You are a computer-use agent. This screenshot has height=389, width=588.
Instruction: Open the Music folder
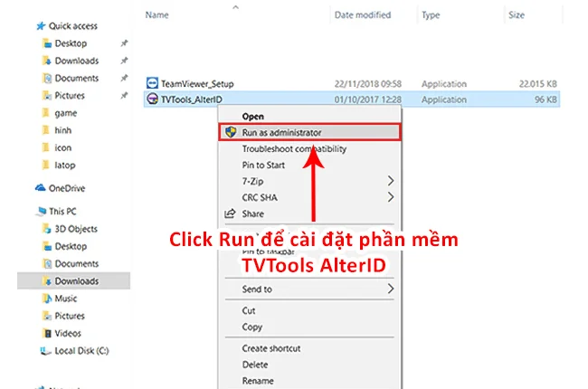pos(66,299)
